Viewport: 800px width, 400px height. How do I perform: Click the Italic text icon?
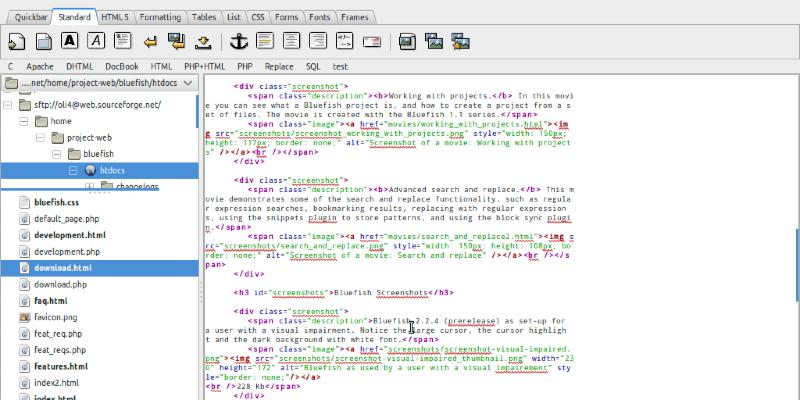[97, 41]
